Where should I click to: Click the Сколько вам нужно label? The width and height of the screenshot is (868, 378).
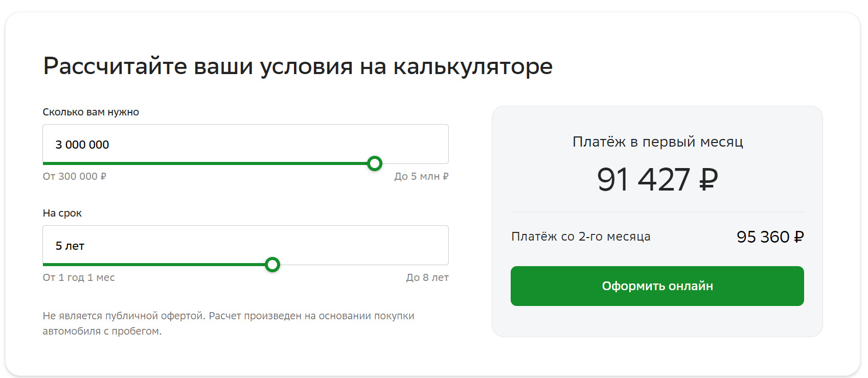coord(91,112)
